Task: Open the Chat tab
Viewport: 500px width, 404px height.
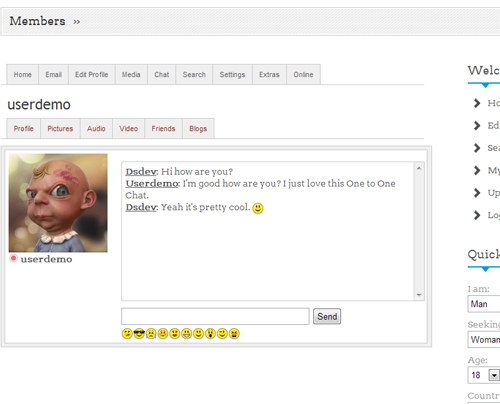Action: [162, 75]
